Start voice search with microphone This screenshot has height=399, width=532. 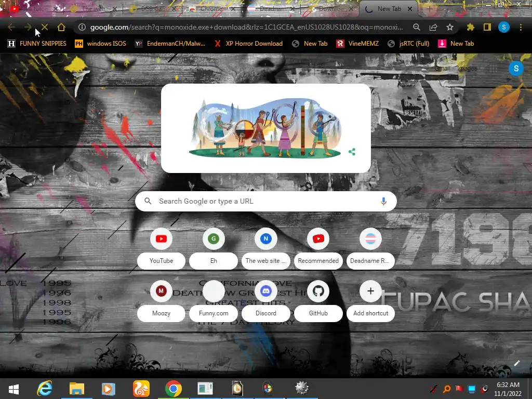[x=383, y=201]
